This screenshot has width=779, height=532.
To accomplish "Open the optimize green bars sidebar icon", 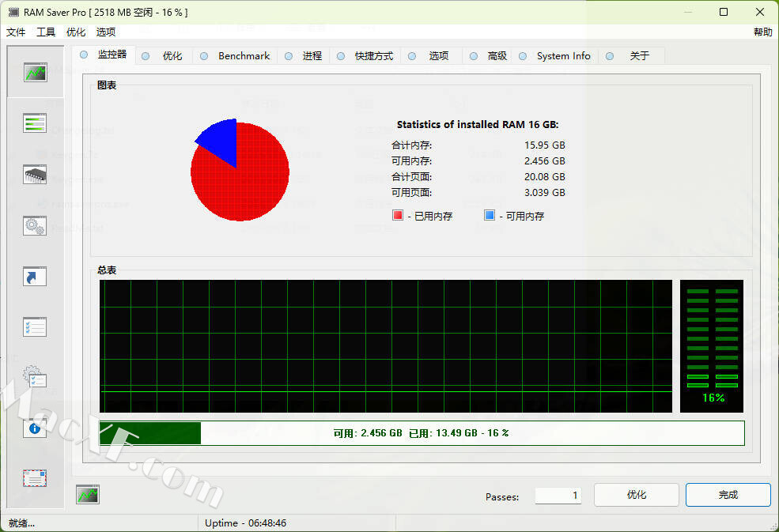I will click(35, 123).
